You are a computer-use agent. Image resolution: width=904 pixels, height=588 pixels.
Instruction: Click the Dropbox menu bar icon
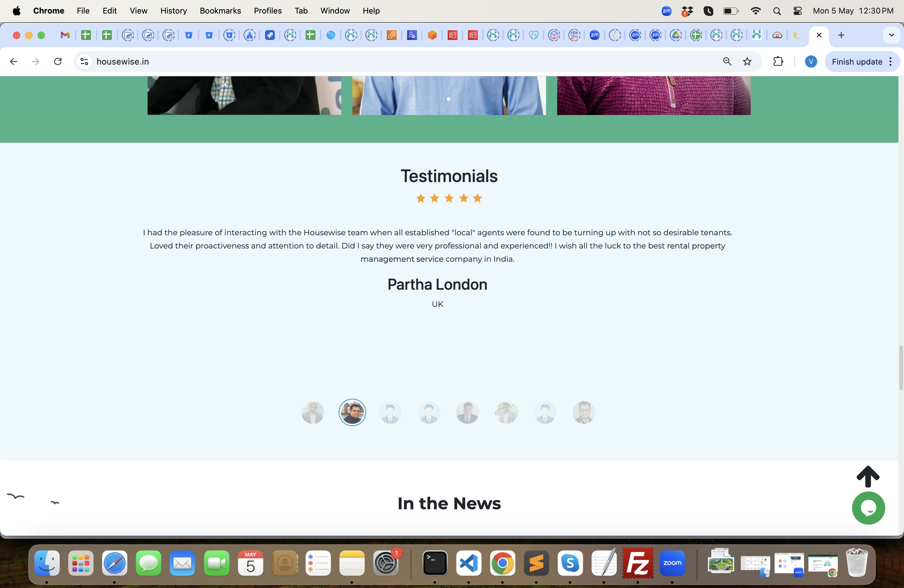coord(687,11)
